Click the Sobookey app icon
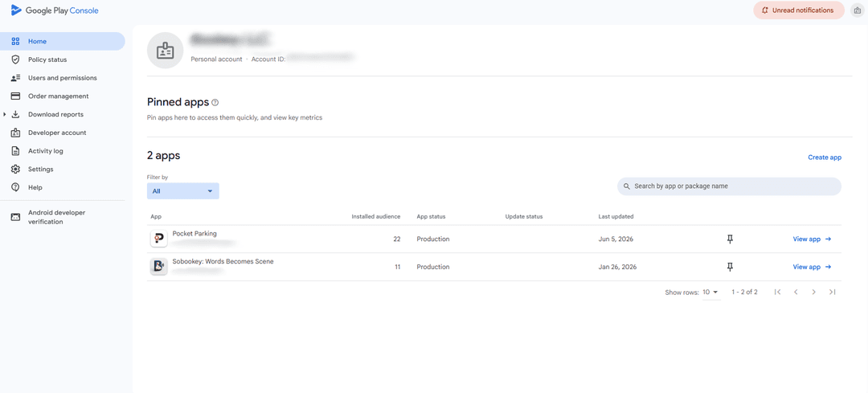868x393 pixels. point(159,266)
